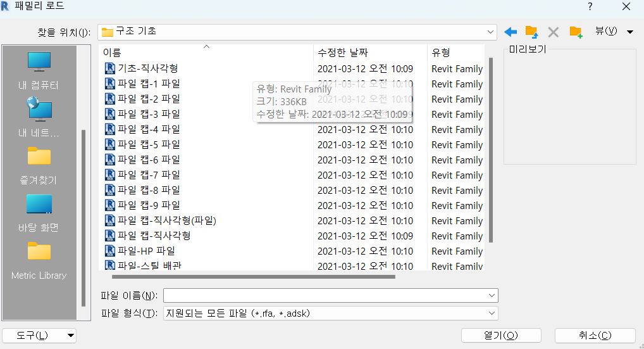Click the help question mark
The width and height of the screenshot is (644, 349).
[590, 6]
